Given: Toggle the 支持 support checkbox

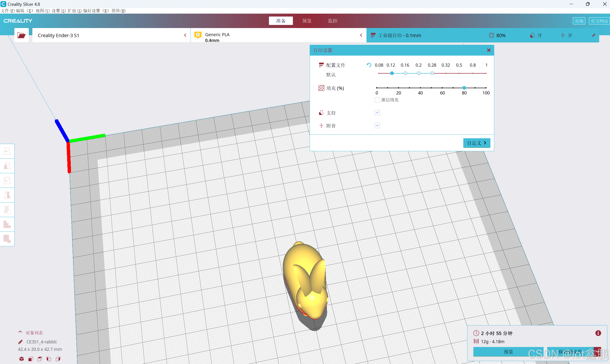Looking at the screenshot, I should click(x=377, y=113).
